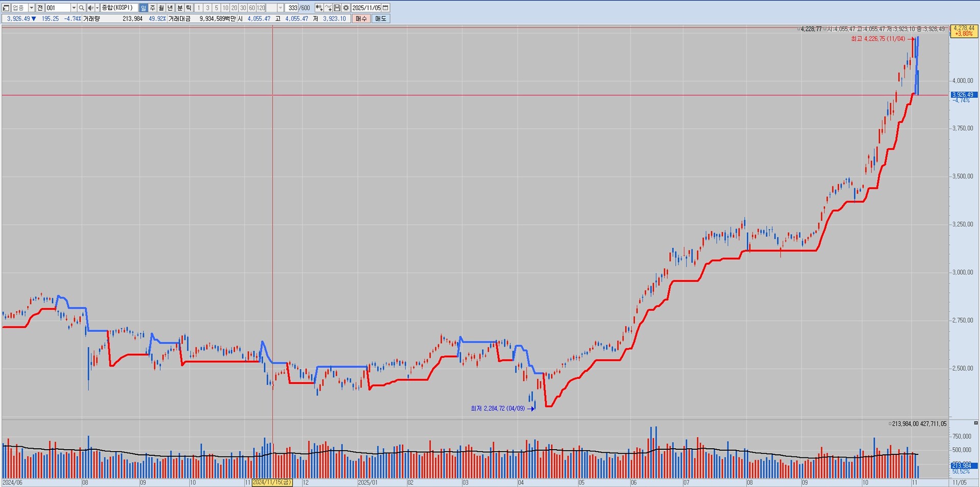Image resolution: width=980 pixels, height=487 pixels.
Task: Select the 5 interval button
Action: tap(216, 8)
